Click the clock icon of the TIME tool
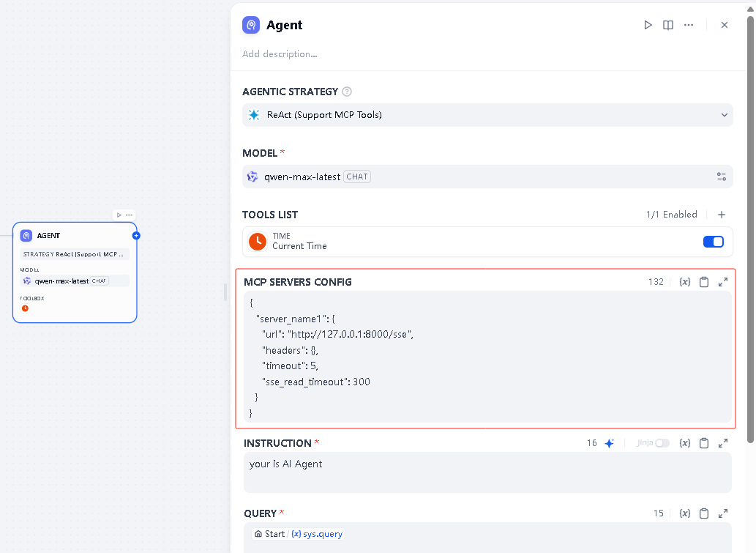This screenshot has width=756, height=553. click(x=256, y=241)
